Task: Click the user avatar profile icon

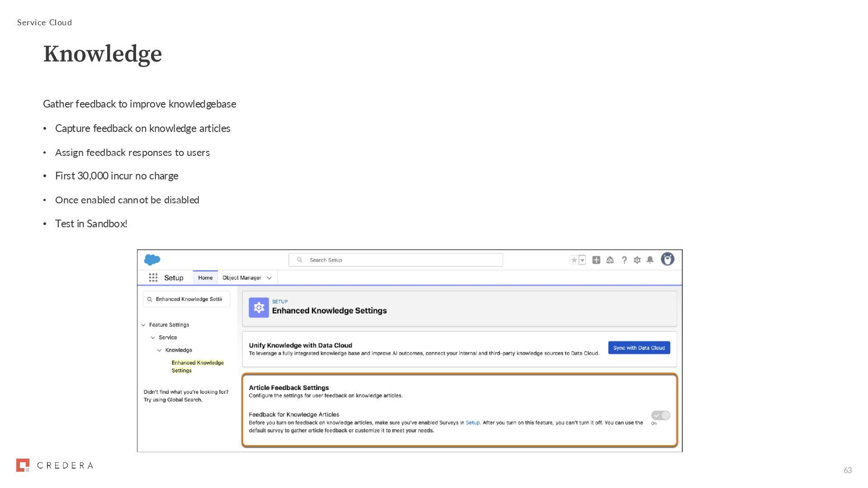Action: (x=667, y=259)
